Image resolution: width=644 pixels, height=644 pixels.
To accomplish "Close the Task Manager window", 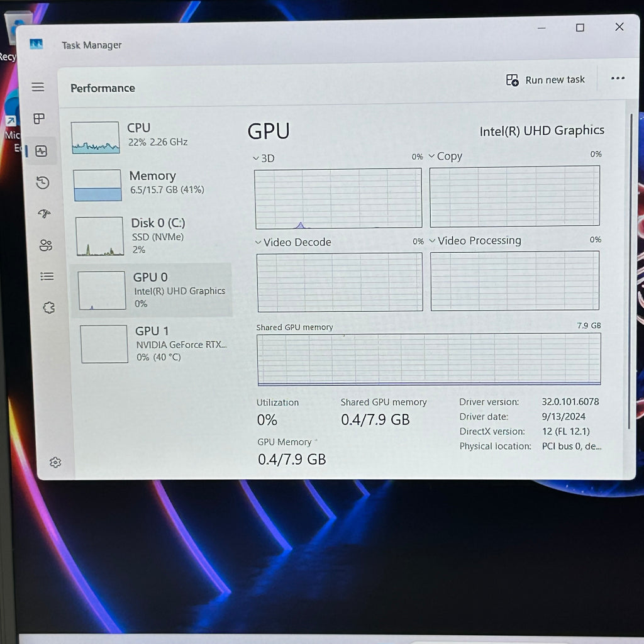I will click(x=619, y=26).
